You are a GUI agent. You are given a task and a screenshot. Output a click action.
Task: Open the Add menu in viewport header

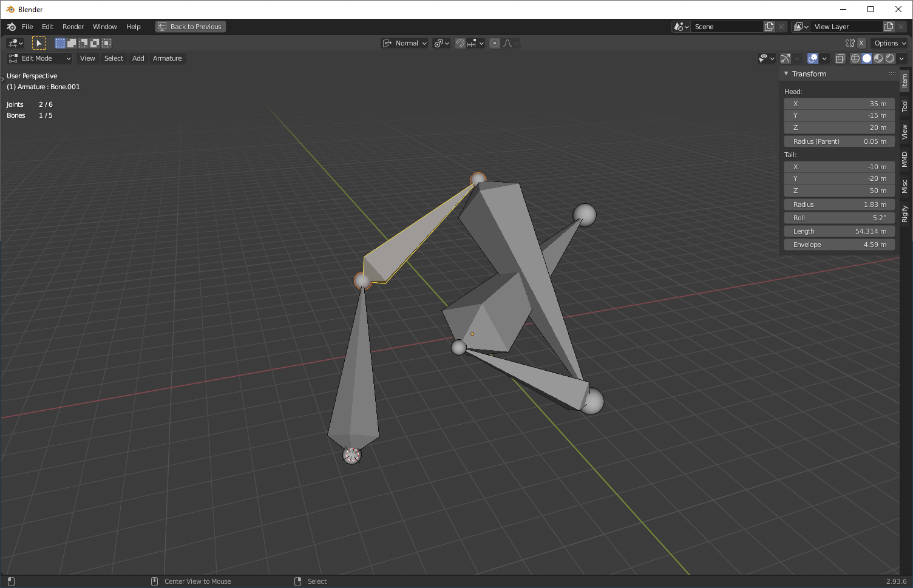click(x=138, y=58)
